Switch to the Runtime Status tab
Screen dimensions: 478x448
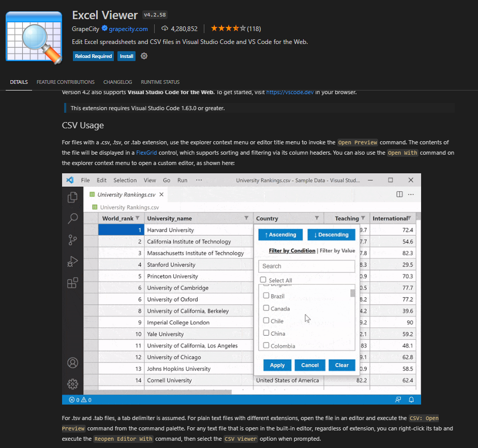[160, 82]
